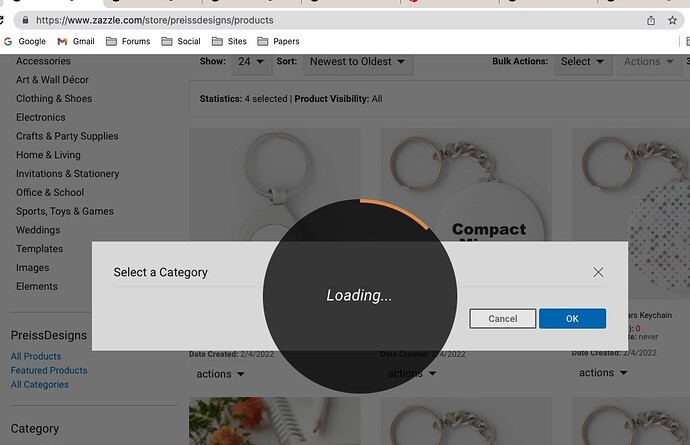Click the Product Visibility: All text
Viewport: 690px width, 445px height.
338,99
